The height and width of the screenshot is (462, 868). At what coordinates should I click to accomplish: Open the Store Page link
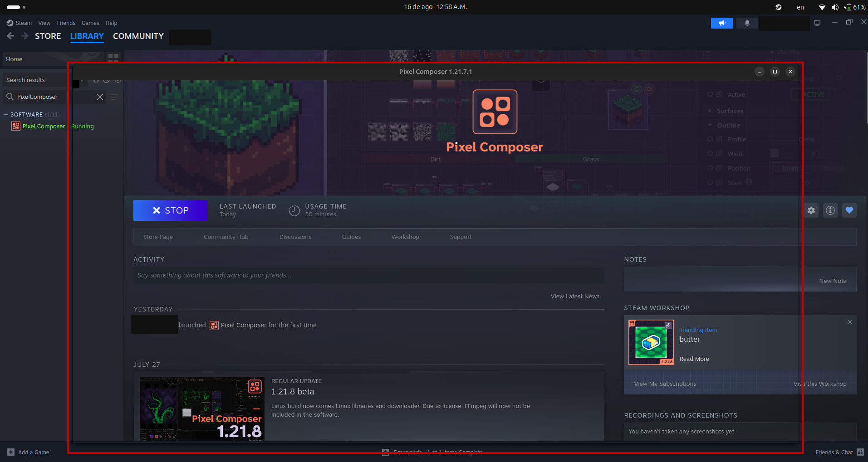pyautogui.click(x=158, y=237)
